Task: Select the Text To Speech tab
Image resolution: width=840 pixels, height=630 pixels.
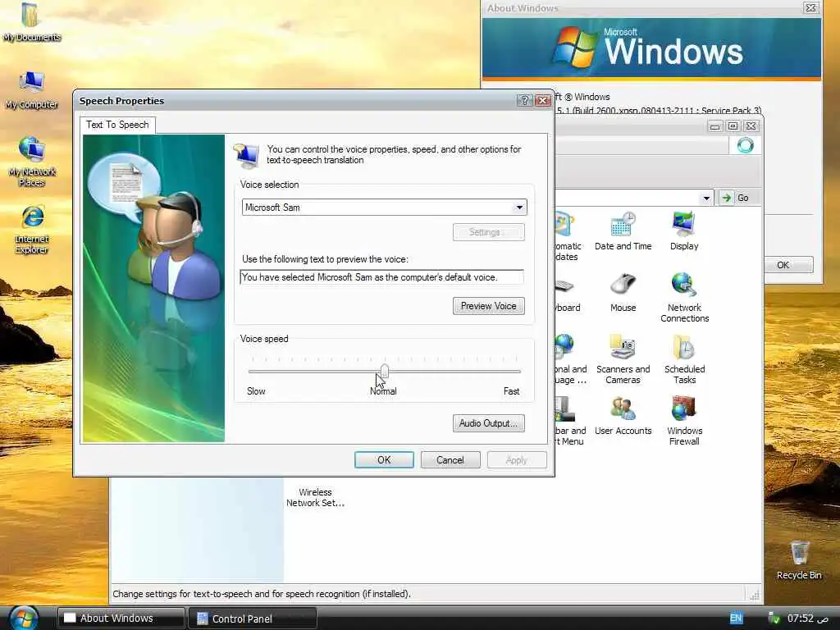Action: 117,125
